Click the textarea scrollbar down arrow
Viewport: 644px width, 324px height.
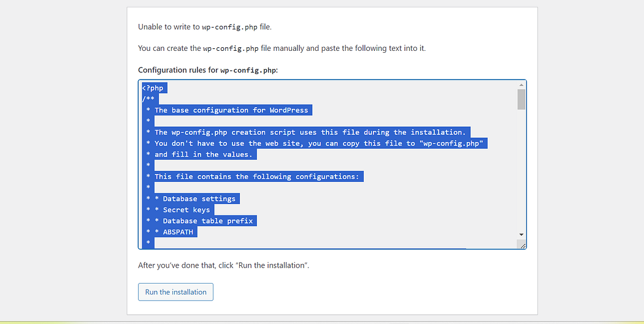[521, 235]
